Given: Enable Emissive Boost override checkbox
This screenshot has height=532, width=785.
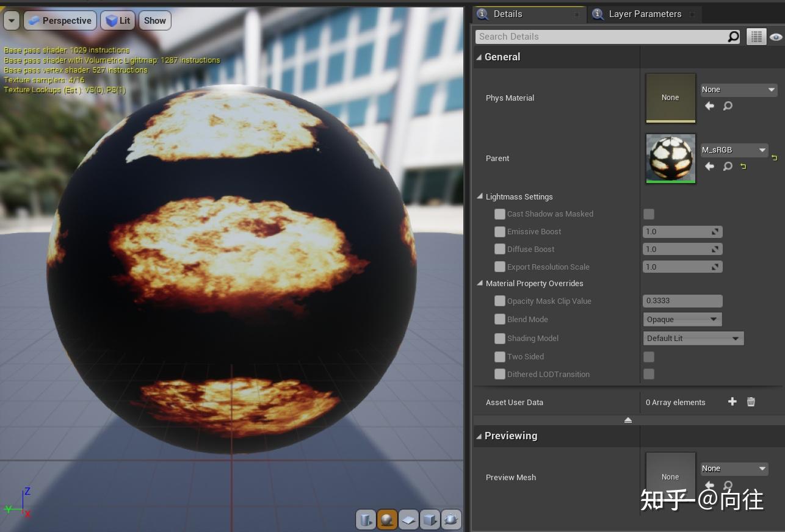Looking at the screenshot, I should (500, 231).
